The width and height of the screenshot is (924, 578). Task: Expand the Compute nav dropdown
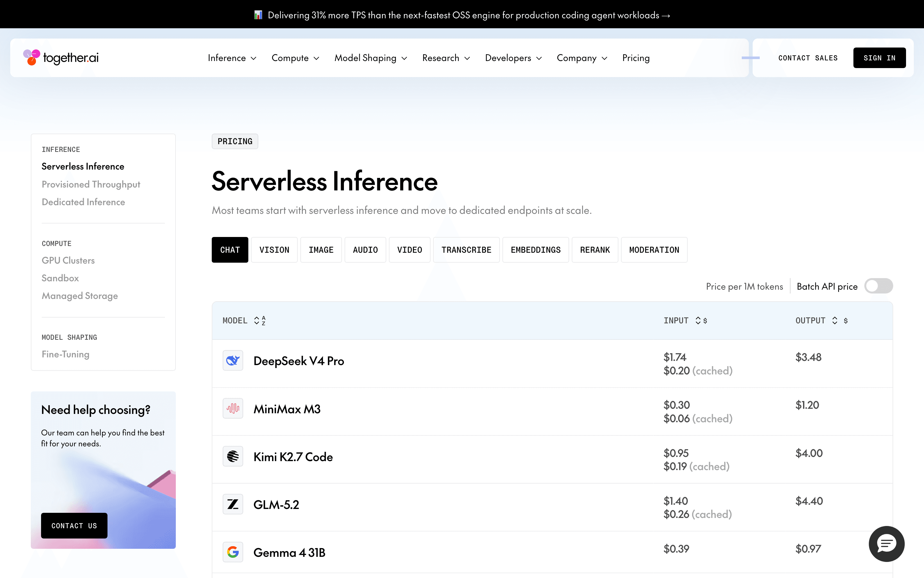point(295,58)
